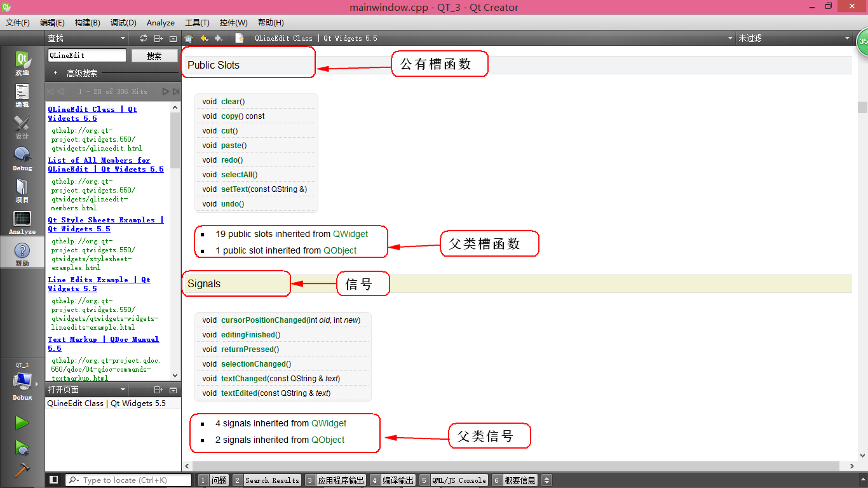This screenshot has width=868, height=488.
Task: Go forward to next help page
Action: click(219, 38)
